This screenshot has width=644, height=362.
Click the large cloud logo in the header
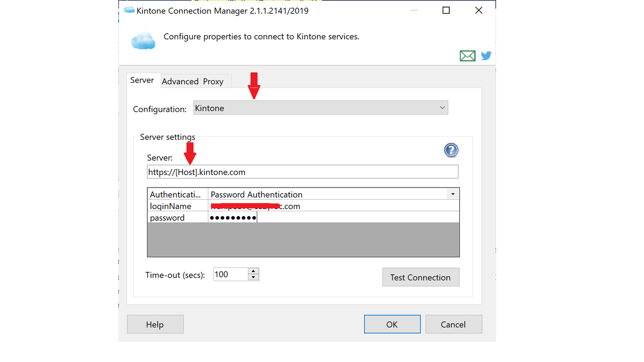[x=143, y=41]
